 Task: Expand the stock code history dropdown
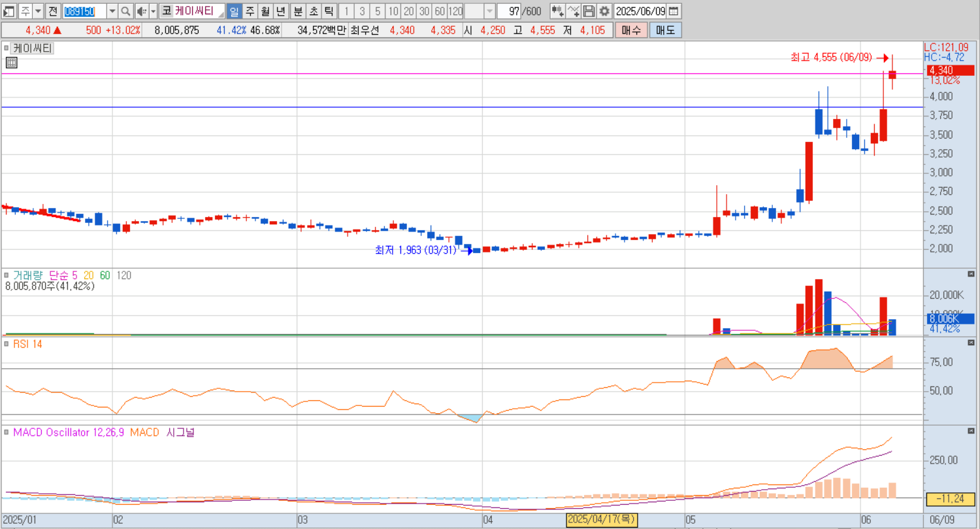[x=112, y=11]
